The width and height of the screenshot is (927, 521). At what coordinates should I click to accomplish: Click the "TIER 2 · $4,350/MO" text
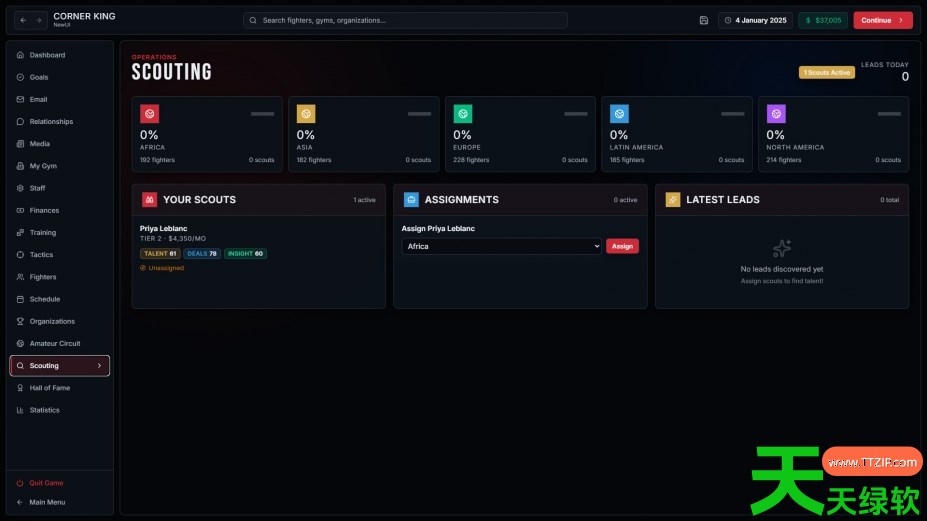click(x=173, y=239)
